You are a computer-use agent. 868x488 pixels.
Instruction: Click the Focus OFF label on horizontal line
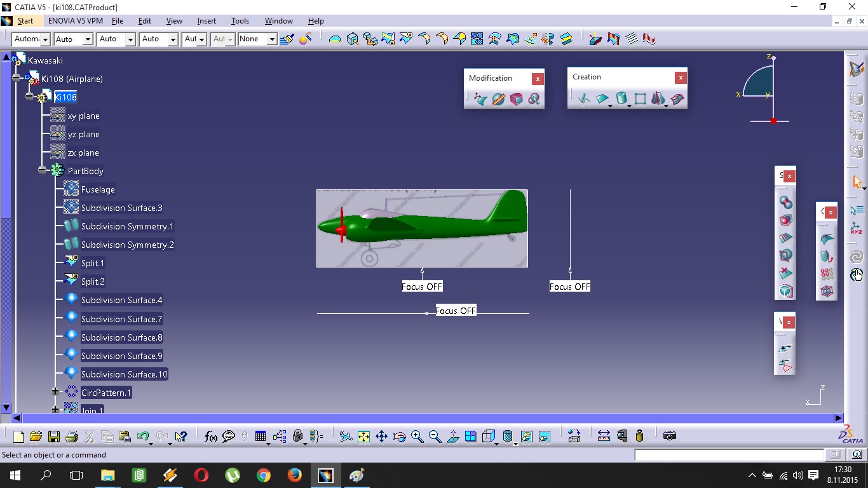(456, 311)
